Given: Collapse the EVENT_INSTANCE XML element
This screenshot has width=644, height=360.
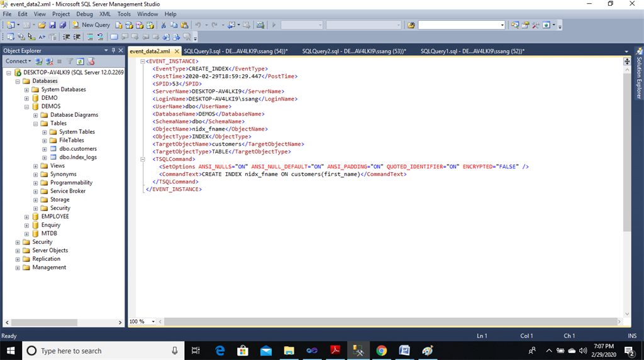Looking at the screenshot, I should [143, 61].
